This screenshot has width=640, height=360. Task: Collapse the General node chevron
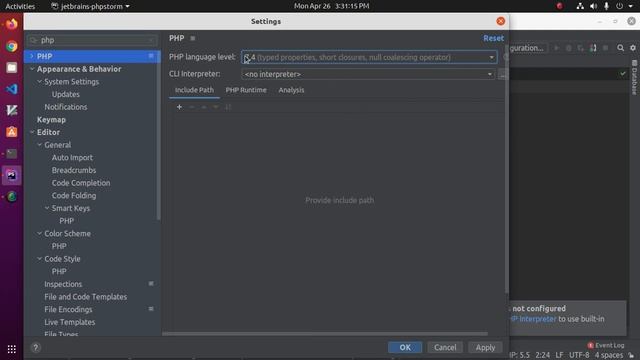pos(39,145)
